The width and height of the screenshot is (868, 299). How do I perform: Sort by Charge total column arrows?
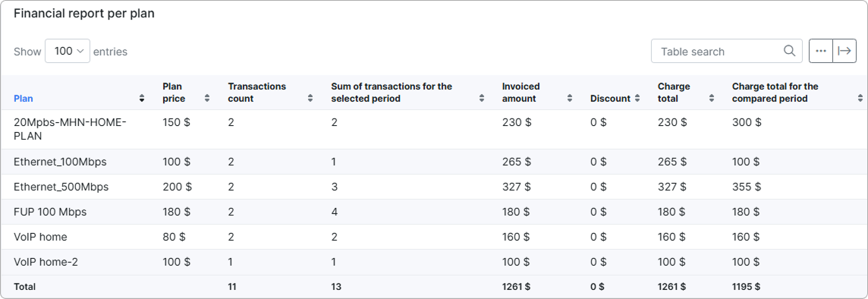click(x=712, y=99)
